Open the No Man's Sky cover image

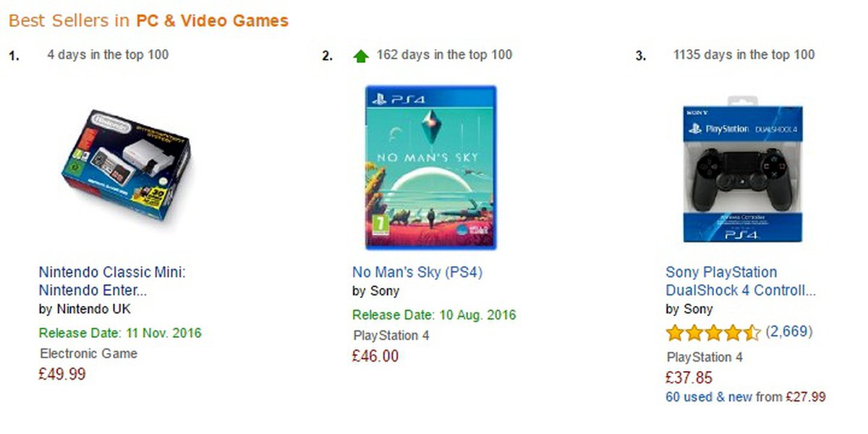430,168
